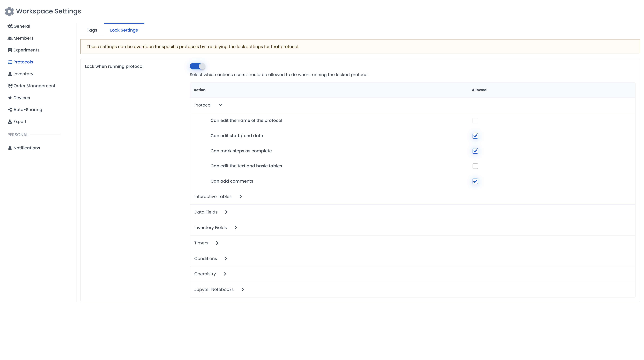
Task: Open Protocols settings in sidebar
Action: pyautogui.click(x=23, y=62)
